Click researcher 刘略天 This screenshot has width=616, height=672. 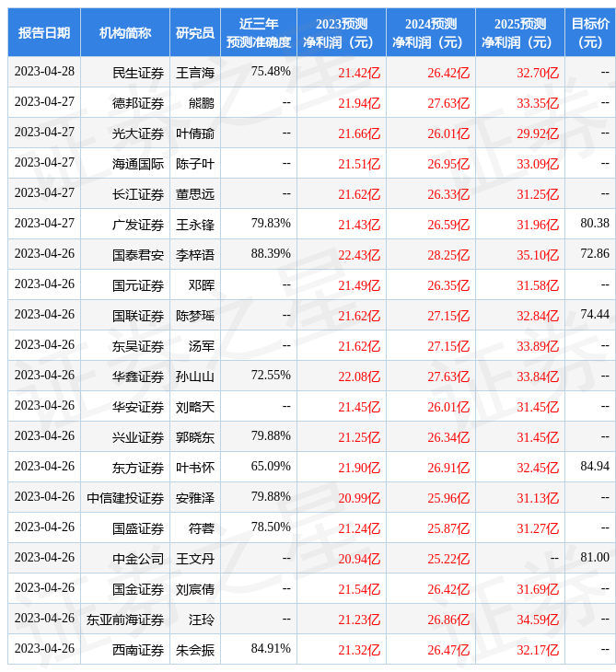pyautogui.click(x=195, y=407)
